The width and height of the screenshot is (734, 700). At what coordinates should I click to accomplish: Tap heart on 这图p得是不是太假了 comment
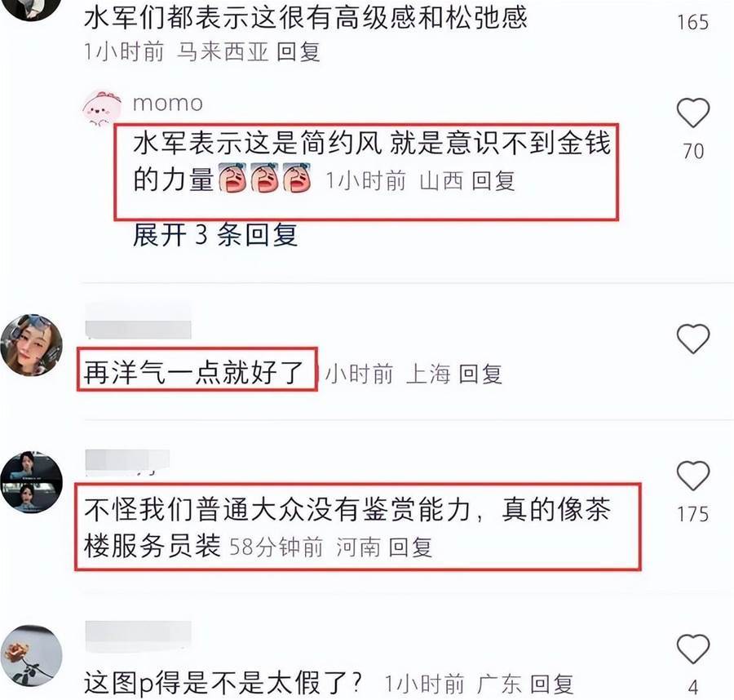coord(692,649)
